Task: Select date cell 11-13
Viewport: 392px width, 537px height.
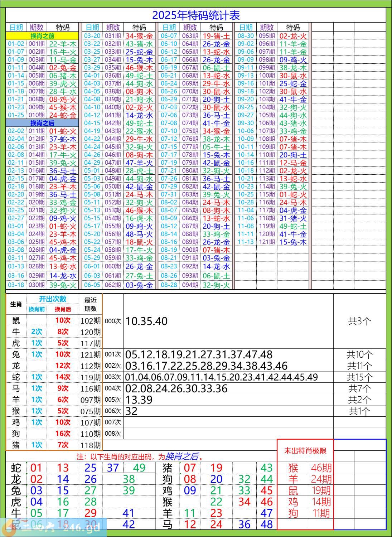Action: [x=246, y=242]
